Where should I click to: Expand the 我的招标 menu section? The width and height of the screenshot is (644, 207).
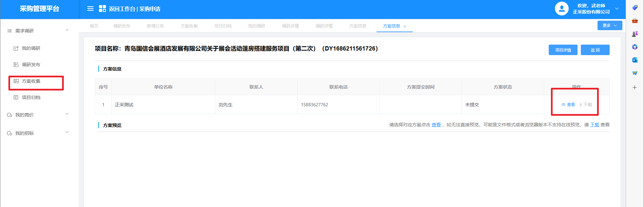click(x=67, y=133)
